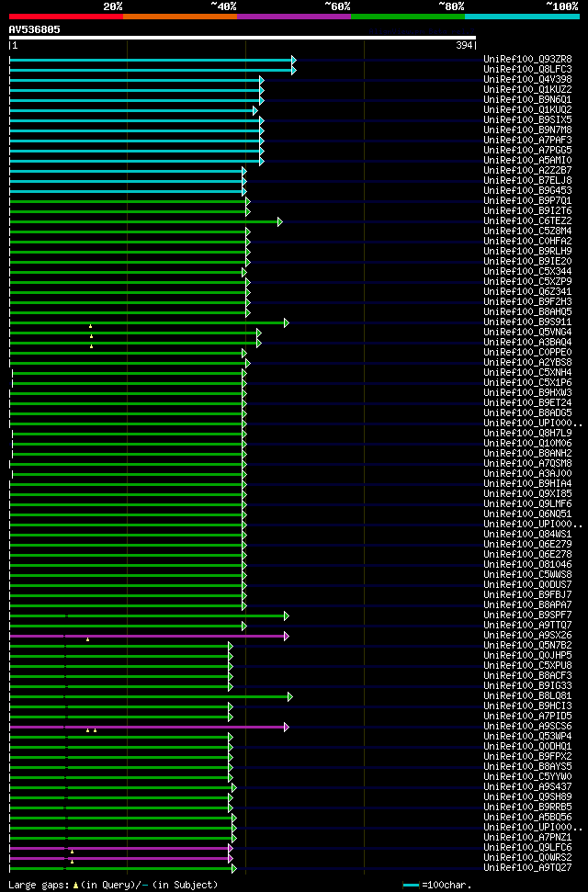Image resolution: width=588 pixels, height=892 pixels.
Task: Select the UniRef100_Q8H7L9 label
Action: (527, 434)
